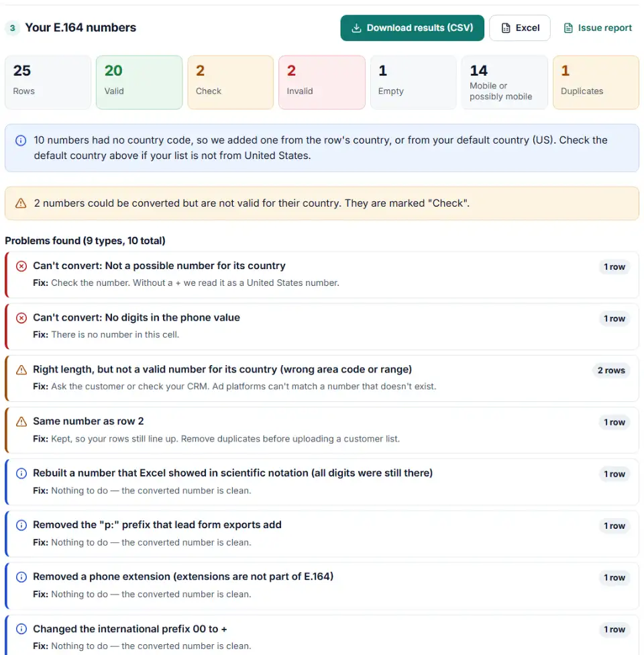Export results to Excel
The width and height of the screenshot is (644, 655).
point(519,28)
